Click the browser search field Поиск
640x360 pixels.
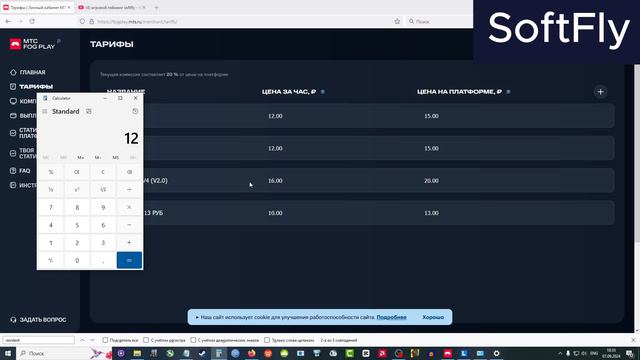pos(439,21)
